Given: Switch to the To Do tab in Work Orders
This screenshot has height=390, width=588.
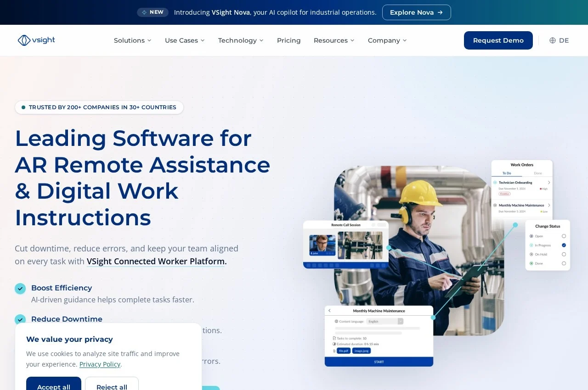Looking at the screenshot, I should pyautogui.click(x=507, y=173).
